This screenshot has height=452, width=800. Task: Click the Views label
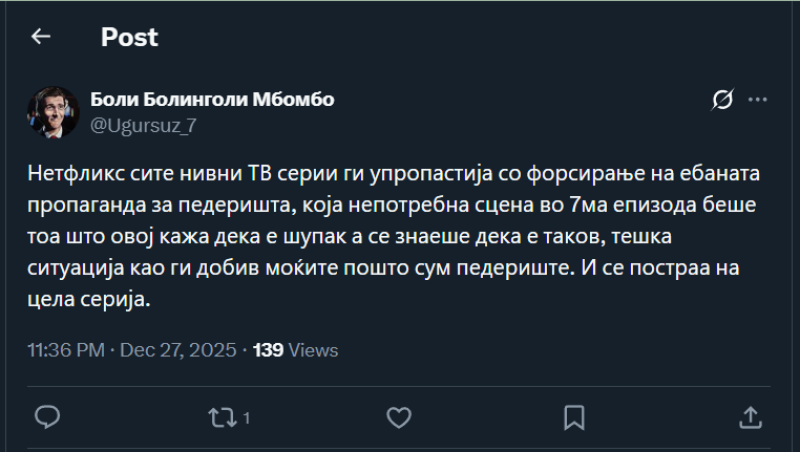tap(314, 350)
